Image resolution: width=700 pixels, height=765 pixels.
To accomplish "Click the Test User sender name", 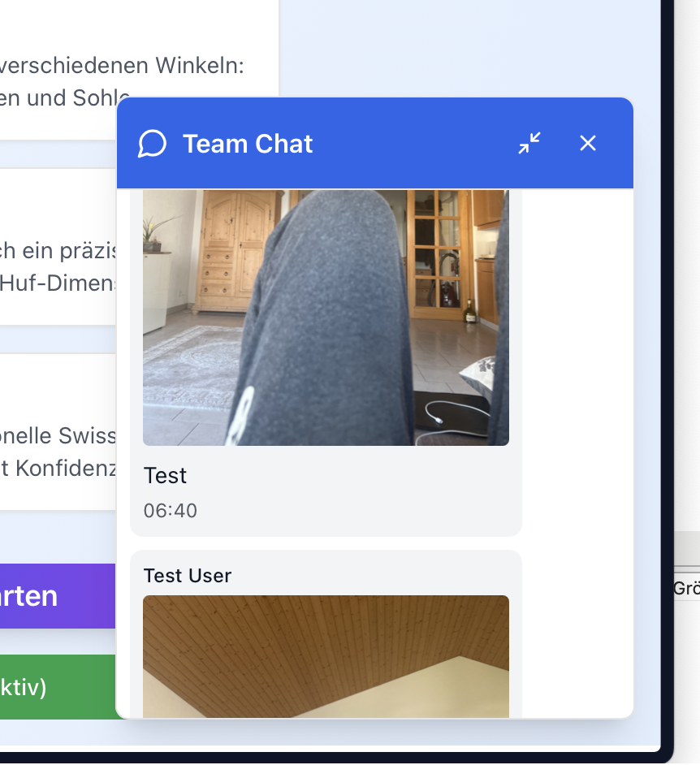I will 187,576.
